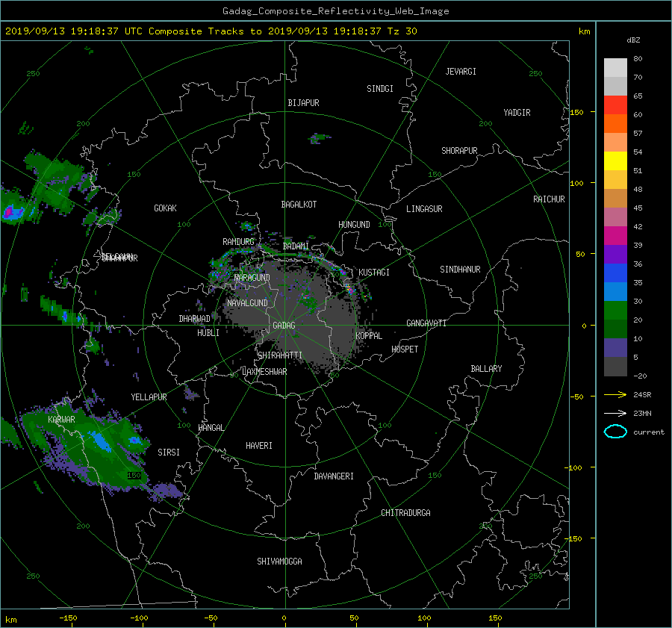Select the NARAGUND label on the map
The image size is (672, 628).
[252, 278]
